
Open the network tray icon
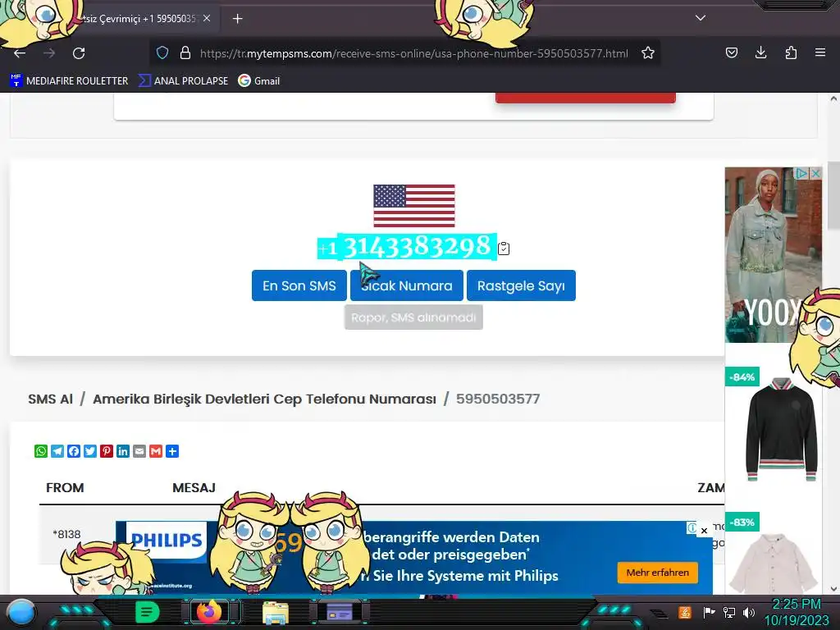tap(729, 612)
